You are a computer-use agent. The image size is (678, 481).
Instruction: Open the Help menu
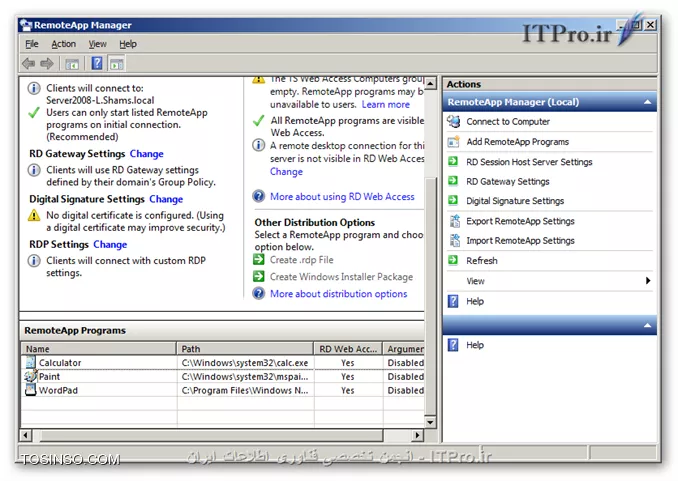128,44
